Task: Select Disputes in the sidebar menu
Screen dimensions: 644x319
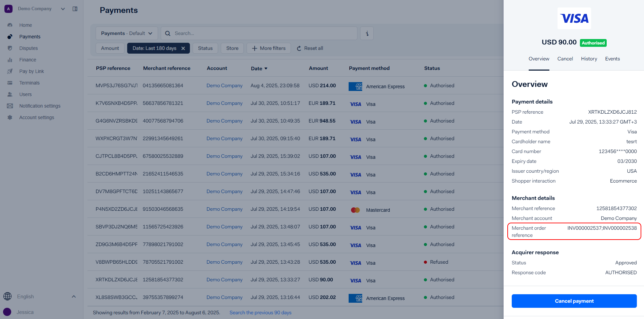Action: [x=28, y=48]
